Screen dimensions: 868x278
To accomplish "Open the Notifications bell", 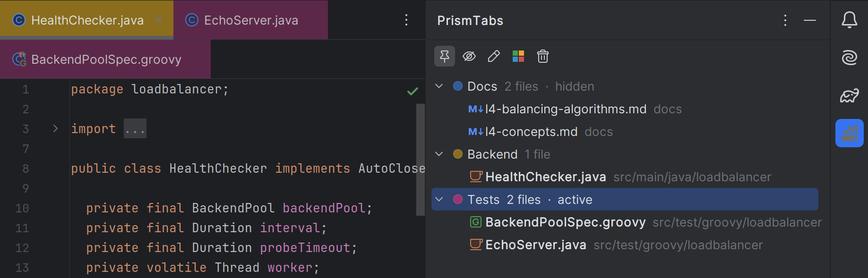I will click(850, 20).
